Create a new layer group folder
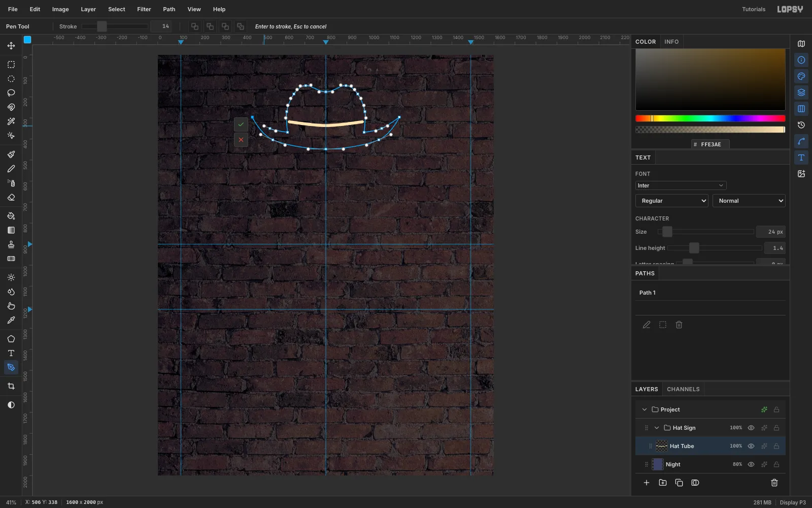Screen dimensions: 812x508 [663, 483]
